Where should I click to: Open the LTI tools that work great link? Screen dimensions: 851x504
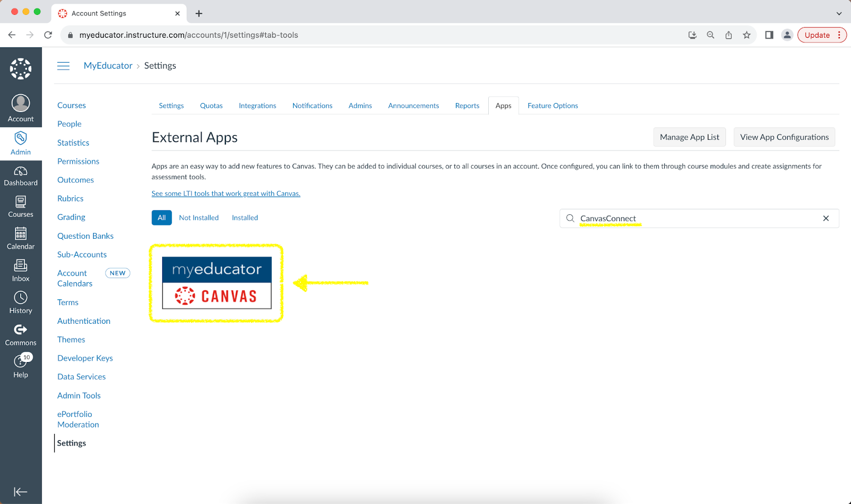click(226, 194)
